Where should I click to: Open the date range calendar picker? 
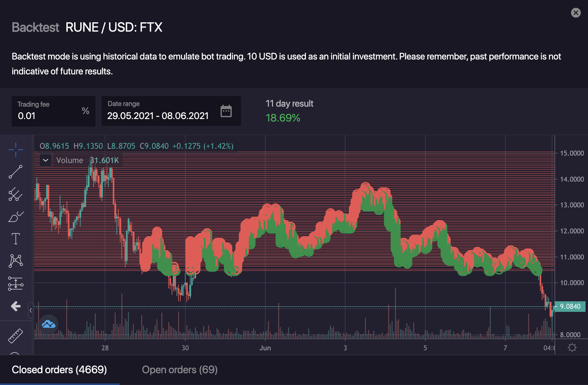[226, 111]
